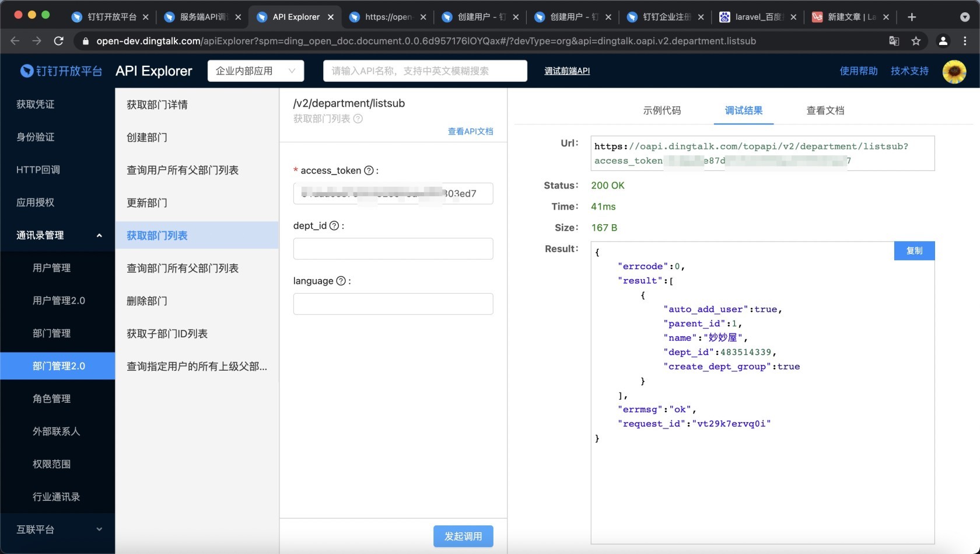This screenshot has height=554, width=980.
Task: Click the dept_id input field
Action: 393,249
